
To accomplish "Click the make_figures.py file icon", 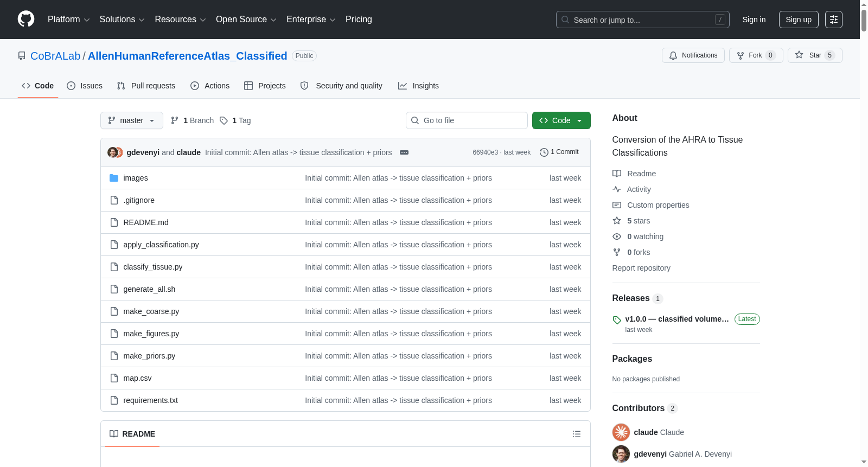I will click(114, 334).
